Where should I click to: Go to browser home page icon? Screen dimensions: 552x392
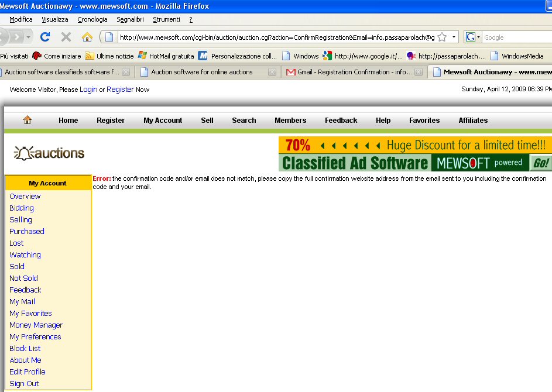(x=87, y=37)
